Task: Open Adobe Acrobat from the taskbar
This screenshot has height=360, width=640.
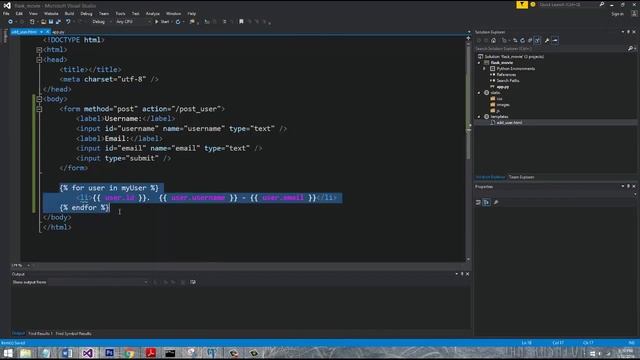Action: (x=151, y=353)
